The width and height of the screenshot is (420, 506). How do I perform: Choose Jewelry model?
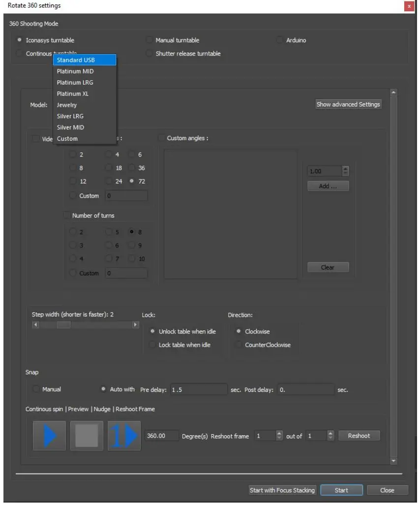tap(85, 105)
